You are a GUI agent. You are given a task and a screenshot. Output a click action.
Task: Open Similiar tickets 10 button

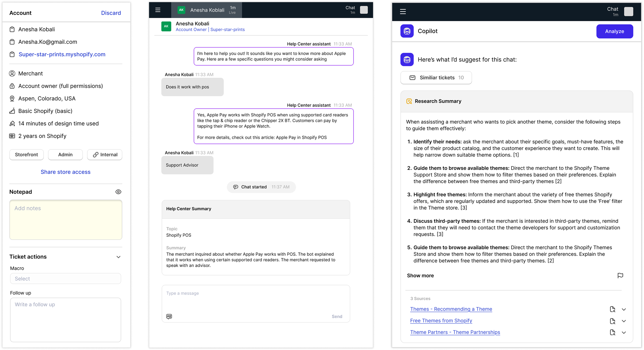pyautogui.click(x=436, y=78)
